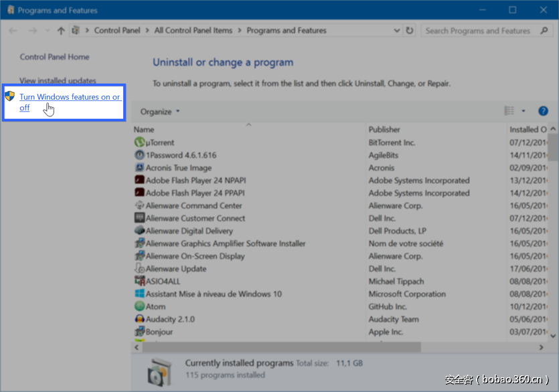Screen dimensions: 559x392
Task: Click the Control Panel icon in the address bar
Action: pos(76,31)
